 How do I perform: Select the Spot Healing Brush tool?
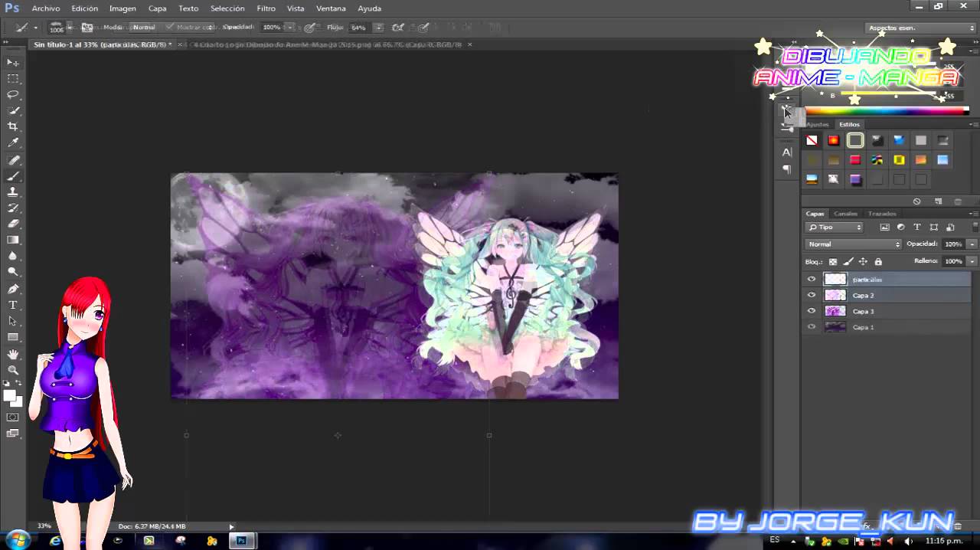tap(13, 160)
